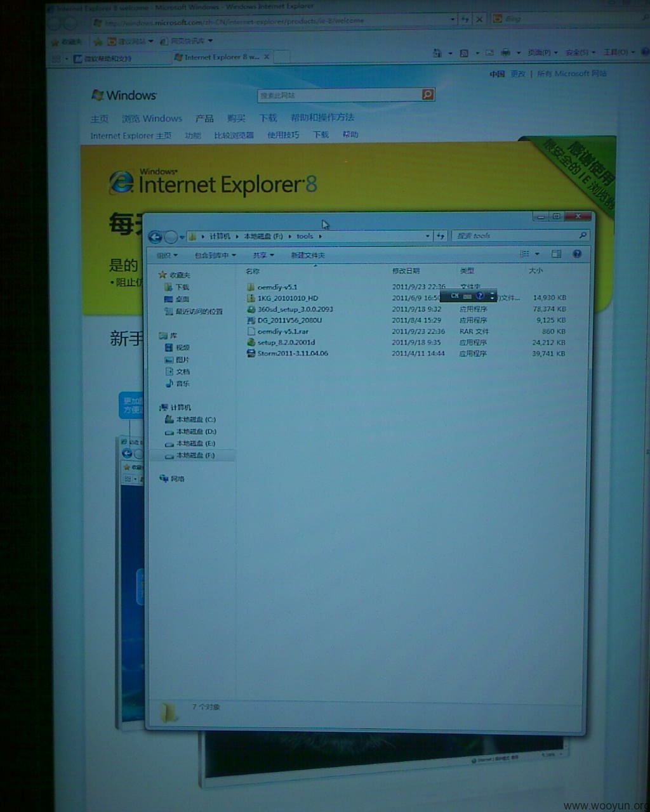The image size is (650, 812).
Task: Open 帮助和操作方法 on Windows site nav
Action: (x=322, y=117)
